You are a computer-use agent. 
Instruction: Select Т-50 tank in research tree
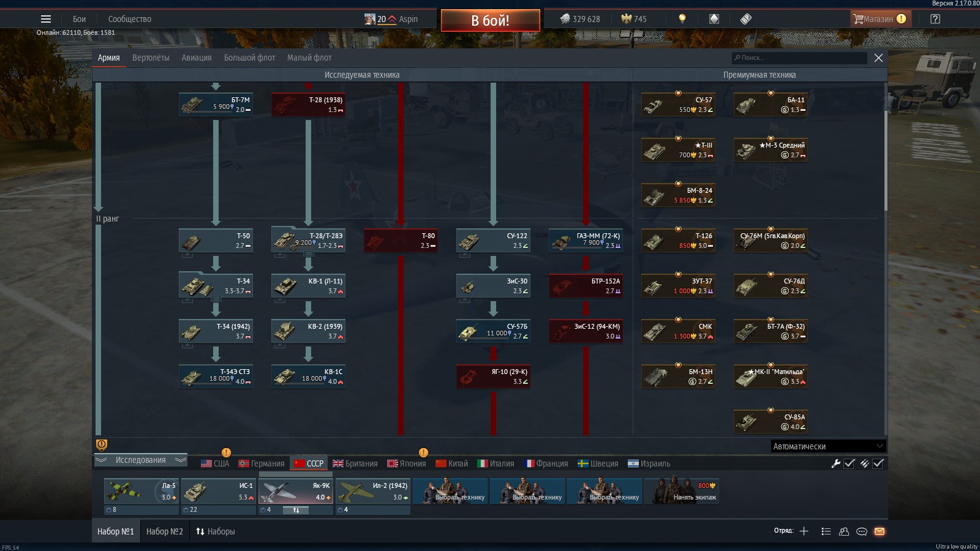216,240
